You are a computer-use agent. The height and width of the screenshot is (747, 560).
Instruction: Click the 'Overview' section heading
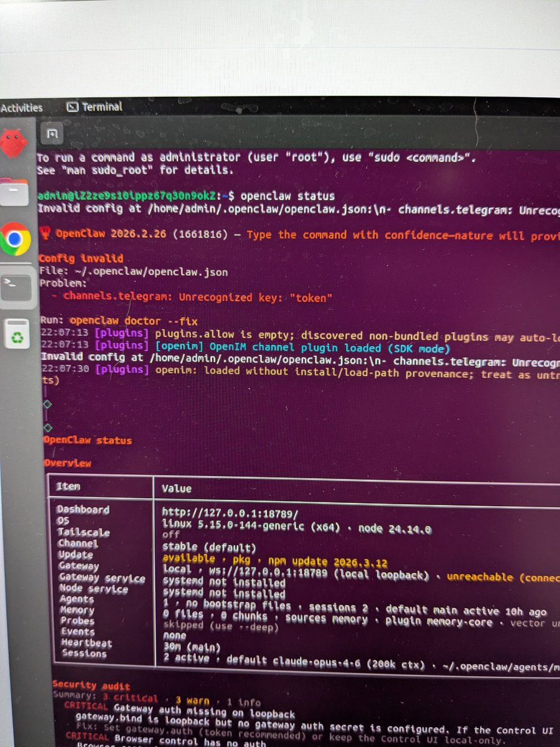pos(67,463)
